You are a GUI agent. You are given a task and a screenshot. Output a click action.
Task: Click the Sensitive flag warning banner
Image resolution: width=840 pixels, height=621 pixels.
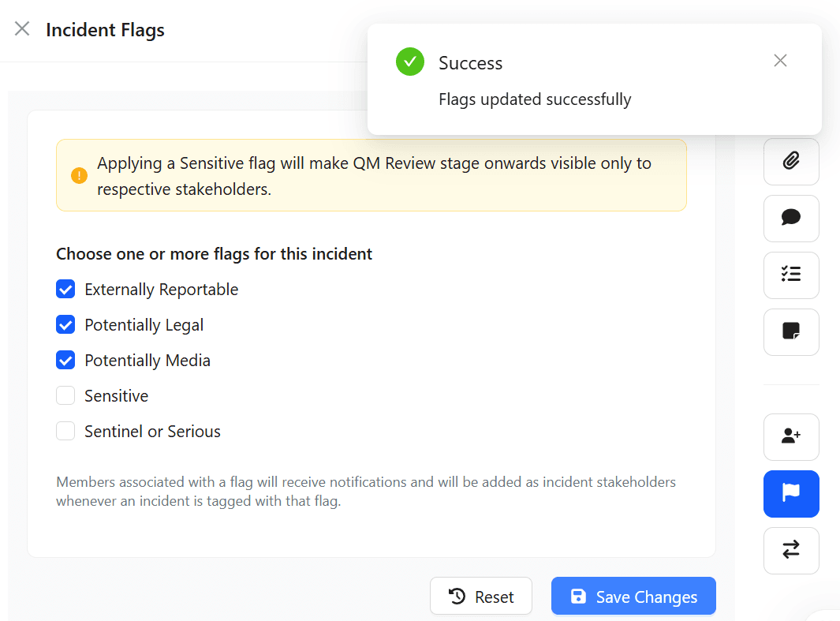371,174
